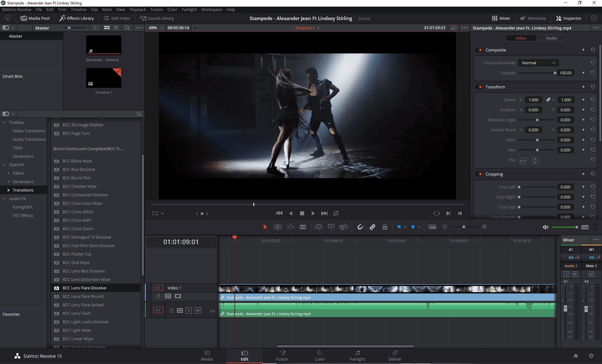The image size is (602, 364).
Task: Switch to the Color page
Action: [319, 356]
